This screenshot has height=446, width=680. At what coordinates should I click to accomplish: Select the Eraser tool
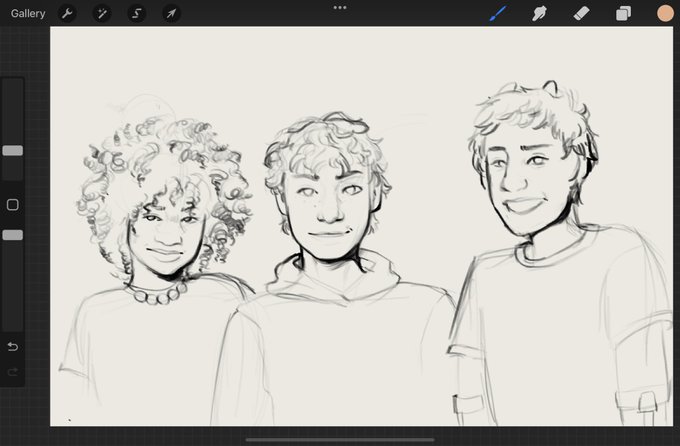pos(581,13)
